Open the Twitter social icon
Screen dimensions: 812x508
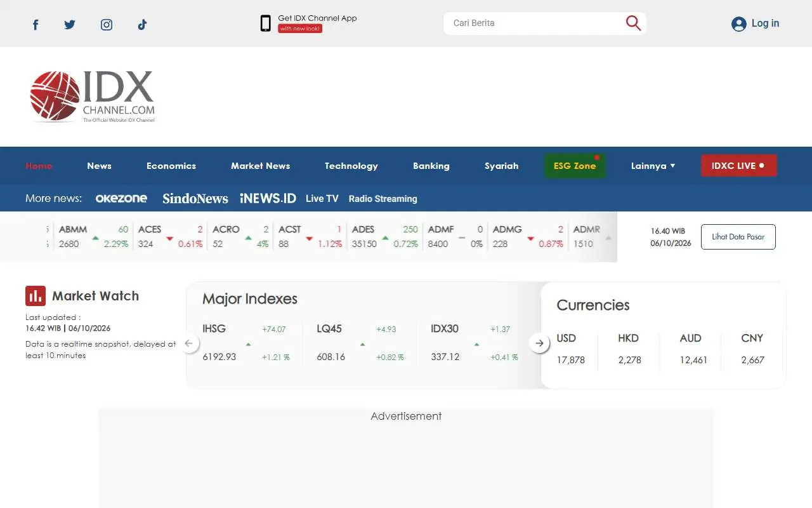70,25
